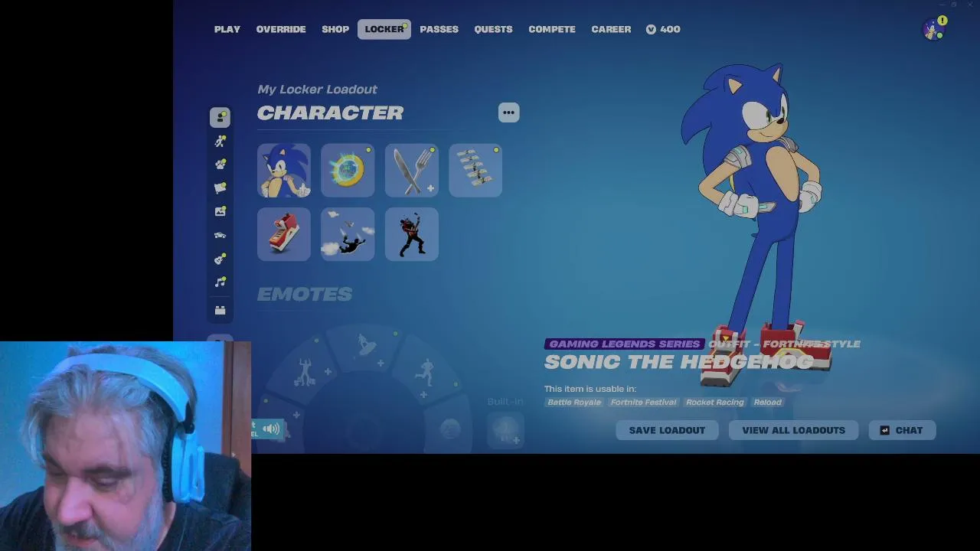Open the Emotes category (running figure icon)
980x551 pixels.
pos(220,141)
